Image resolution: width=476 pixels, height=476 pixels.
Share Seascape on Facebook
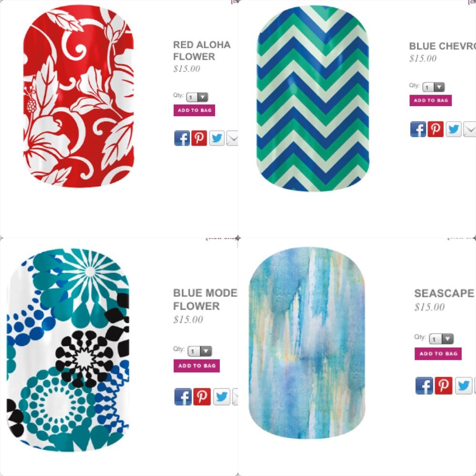click(x=424, y=386)
